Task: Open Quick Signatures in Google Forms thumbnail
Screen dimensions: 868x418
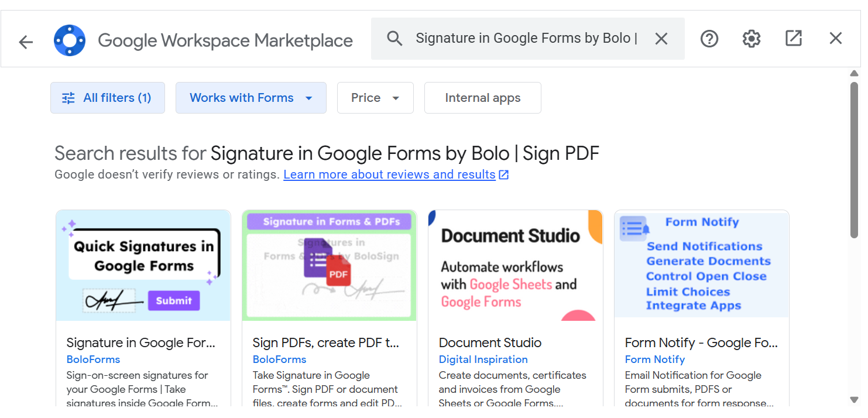Action: click(x=143, y=266)
